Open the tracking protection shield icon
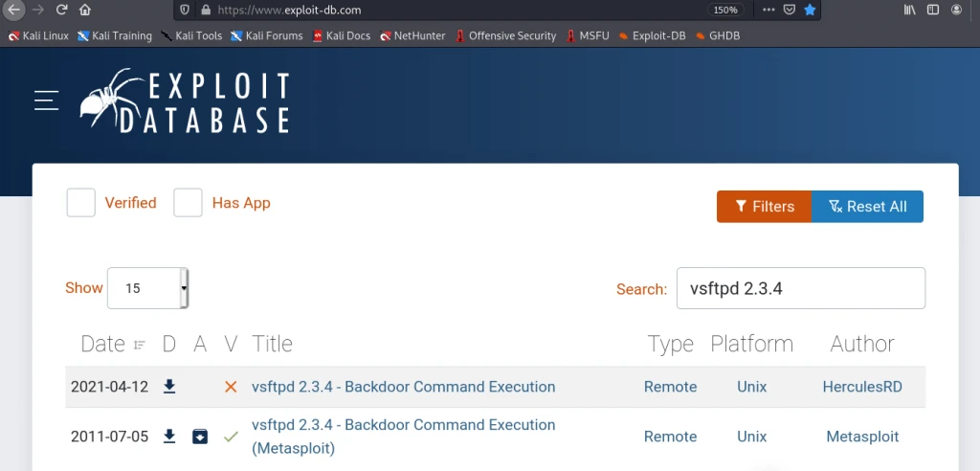The image size is (980, 471). click(x=185, y=10)
